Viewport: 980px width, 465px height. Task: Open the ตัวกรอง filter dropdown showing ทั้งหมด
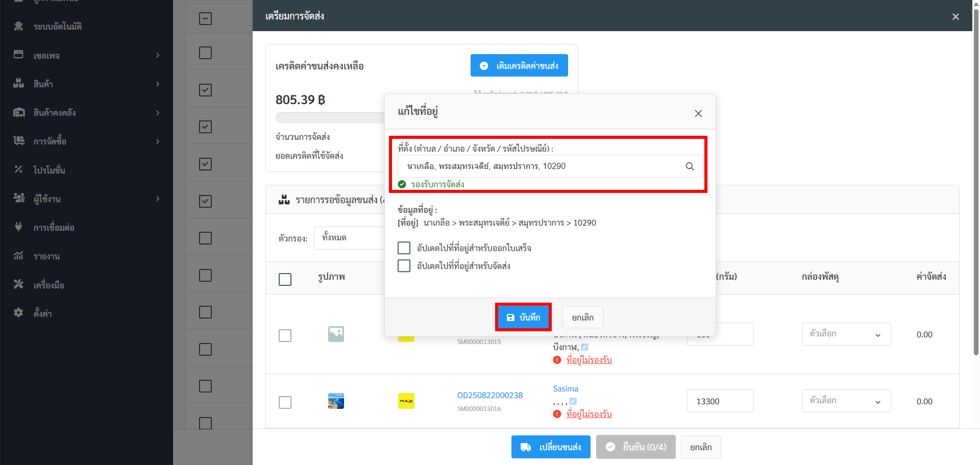pyautogui.click(x=350, y=238)
